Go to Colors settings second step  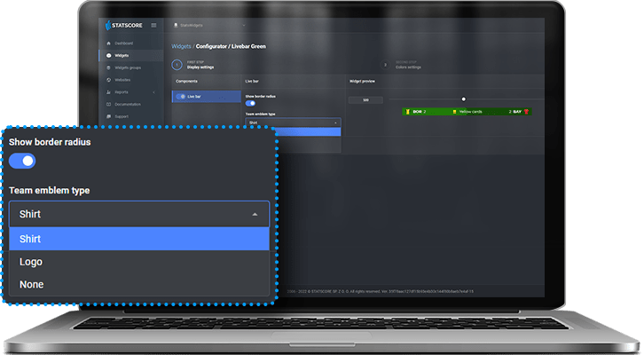408,65
